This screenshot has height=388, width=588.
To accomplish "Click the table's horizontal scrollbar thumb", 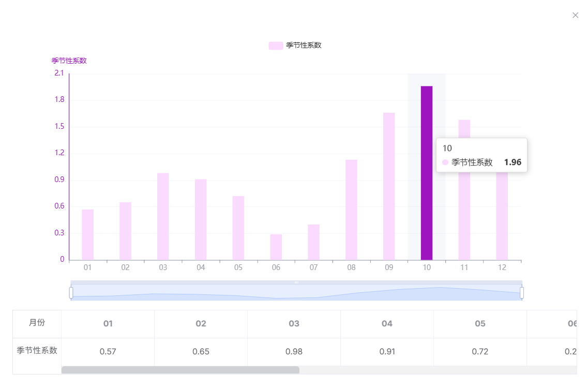I will [180, 370].
